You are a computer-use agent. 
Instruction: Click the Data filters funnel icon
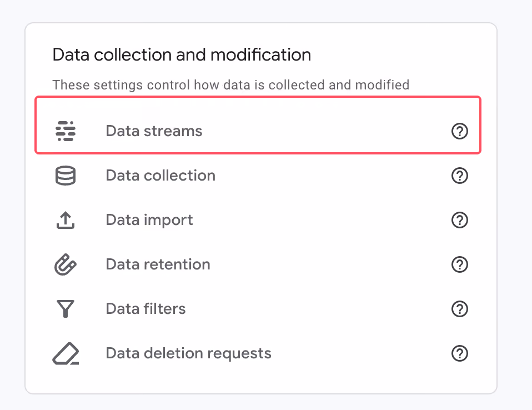(66, 309)
